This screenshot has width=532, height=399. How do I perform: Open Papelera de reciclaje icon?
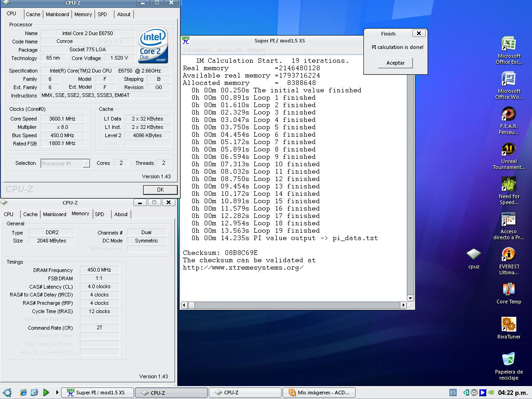(x=508, y=366)
